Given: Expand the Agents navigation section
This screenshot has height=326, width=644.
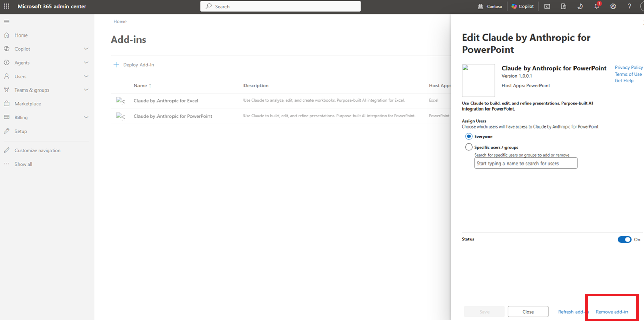Looking at the screenshot, I should click(86, 62).
